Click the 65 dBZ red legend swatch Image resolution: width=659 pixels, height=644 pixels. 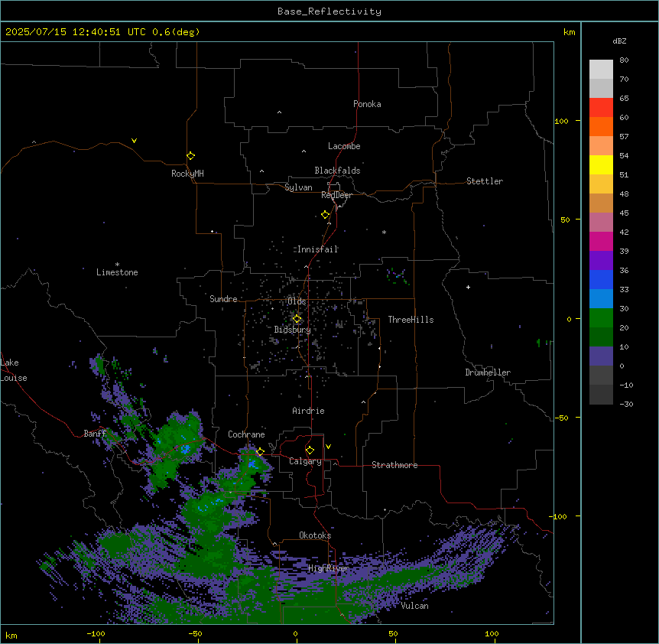(601, 108)
